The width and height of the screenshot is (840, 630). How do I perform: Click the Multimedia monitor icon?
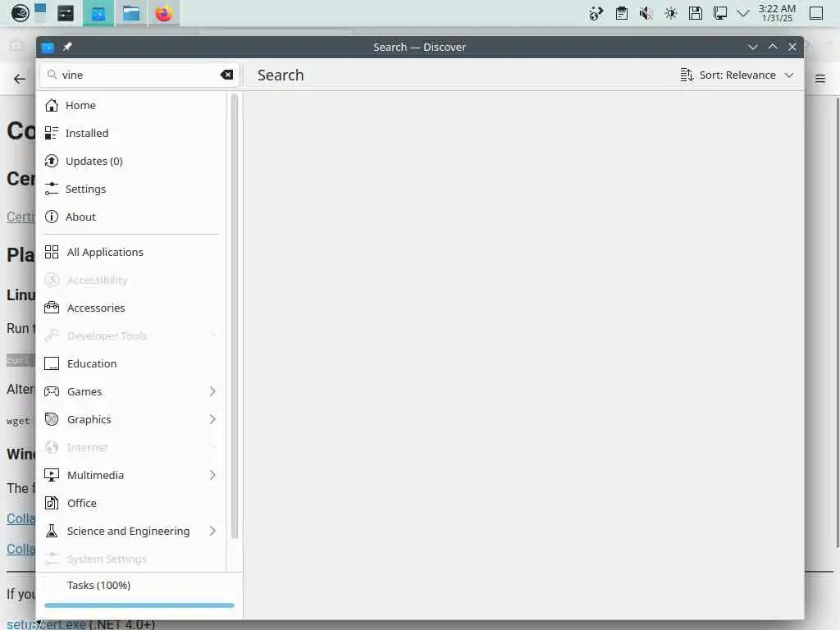click(52, 475)
